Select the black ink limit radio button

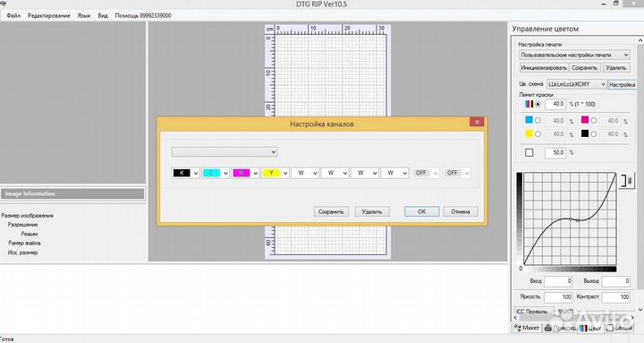(594, 134)
